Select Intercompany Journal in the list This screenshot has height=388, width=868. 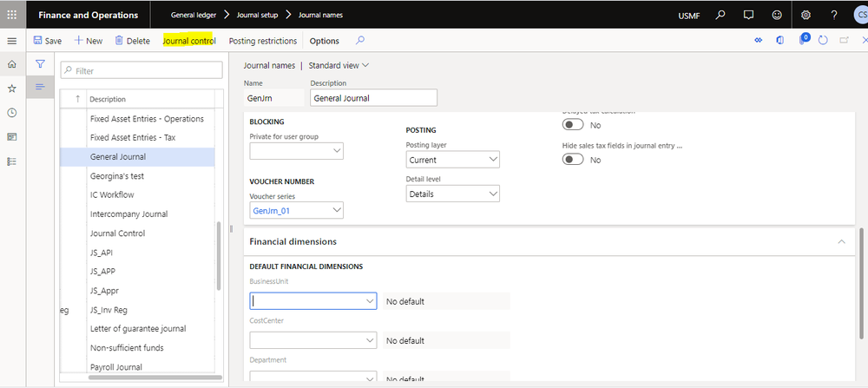click(128, 214)
